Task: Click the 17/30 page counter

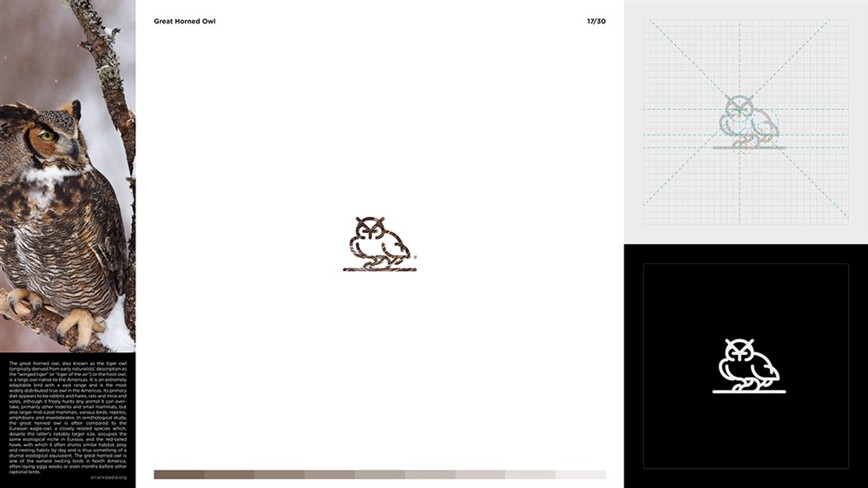Action: click(596, 21)
